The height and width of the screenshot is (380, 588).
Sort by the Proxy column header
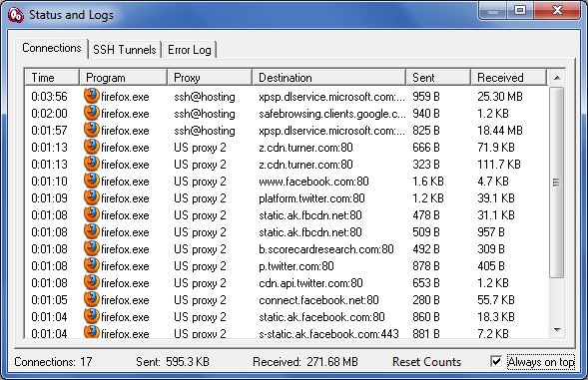pos(210,77)
